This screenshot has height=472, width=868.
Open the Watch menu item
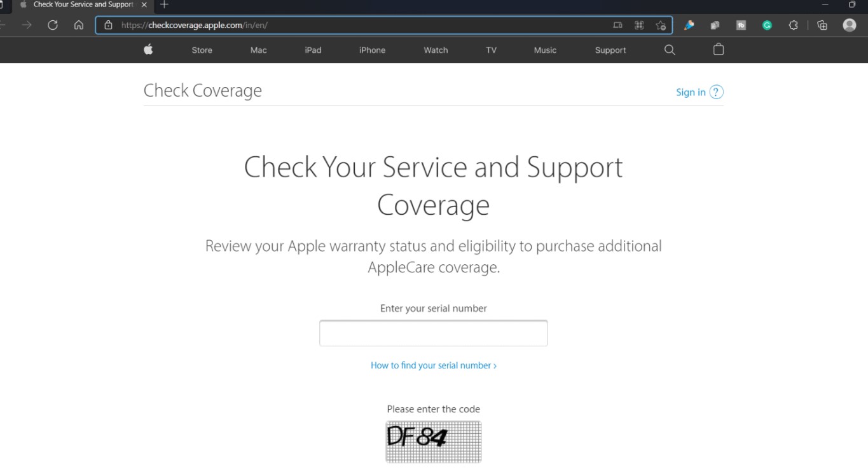(x=436, y=50)
